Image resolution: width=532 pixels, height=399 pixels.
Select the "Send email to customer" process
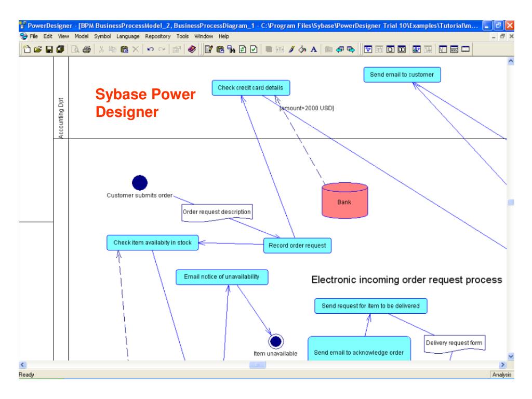[x=402, y=75]
